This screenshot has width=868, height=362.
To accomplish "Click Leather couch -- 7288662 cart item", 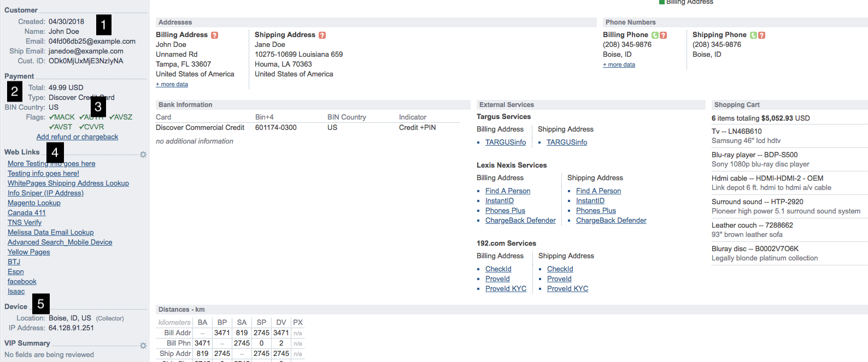I will (753, 225).
